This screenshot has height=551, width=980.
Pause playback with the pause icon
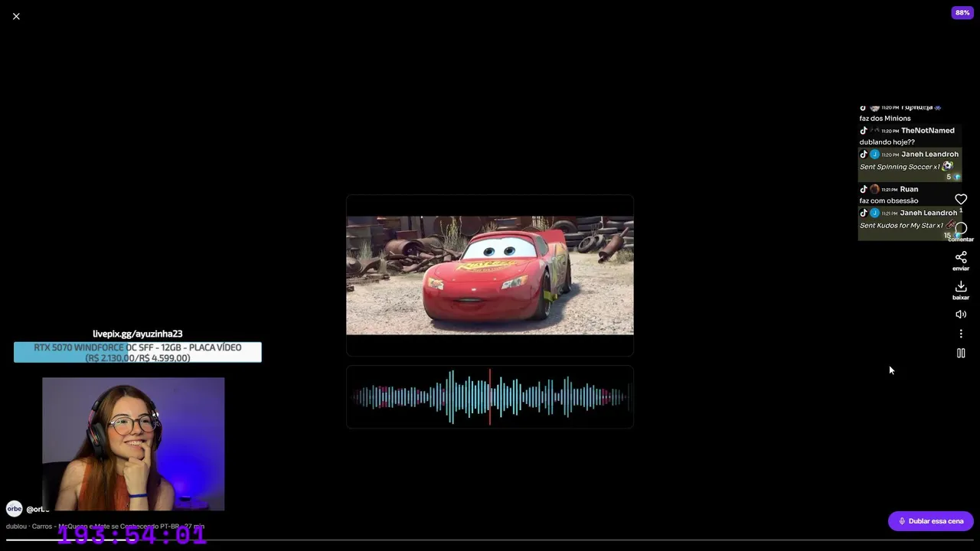tap(961, 353)
